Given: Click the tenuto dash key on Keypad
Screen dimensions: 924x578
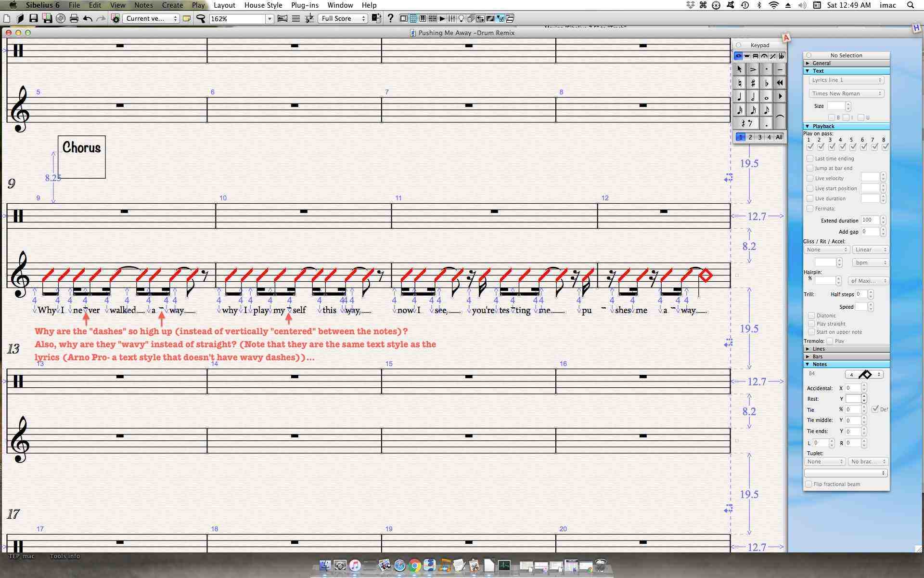Looking at the screenshot, I should click(x=780, y=69).
